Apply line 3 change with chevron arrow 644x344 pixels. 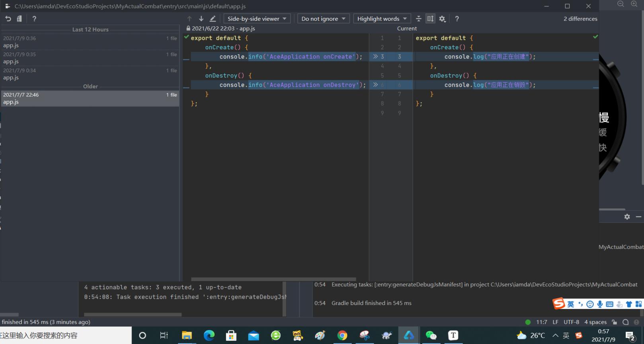[x=375, y=56]
